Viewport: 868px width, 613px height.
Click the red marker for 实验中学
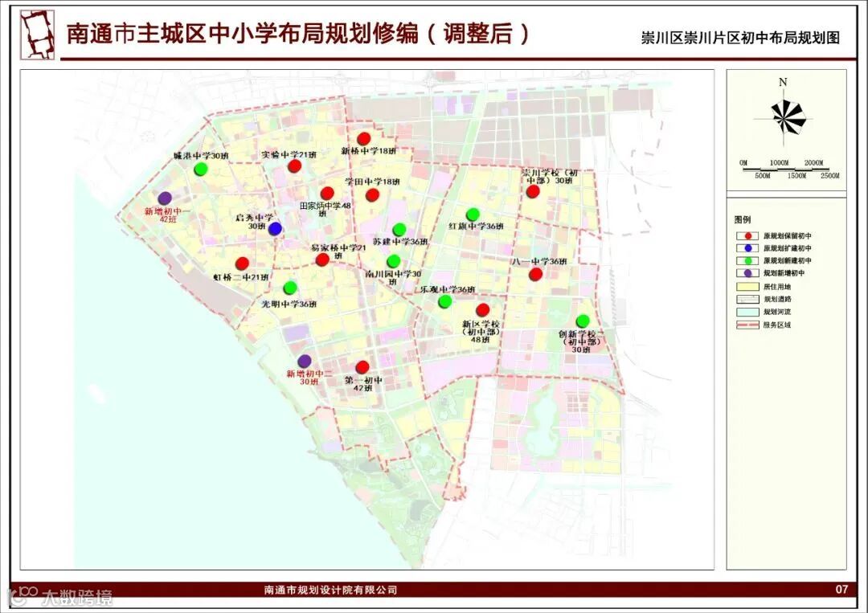click(294, 166)
